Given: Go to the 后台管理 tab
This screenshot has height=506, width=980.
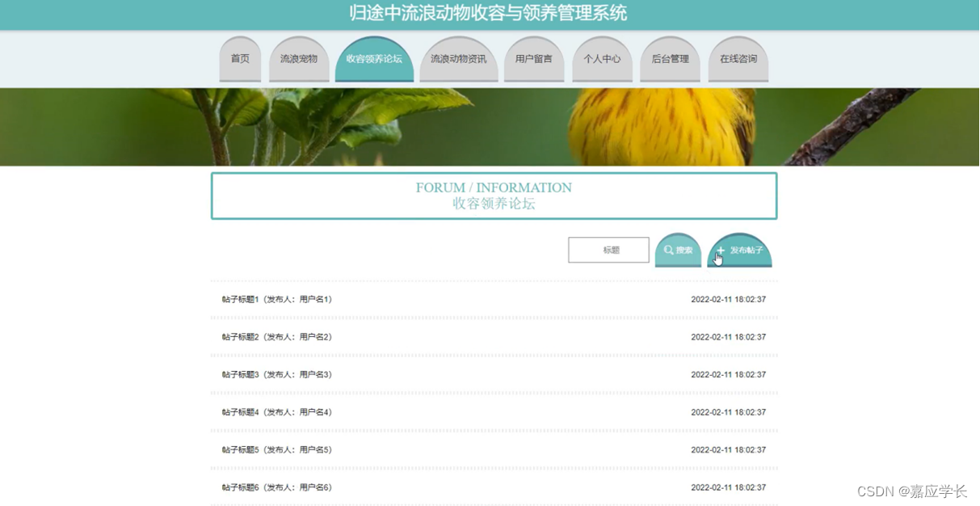Looking at the screenshot, I should click(x=670, y=59).
